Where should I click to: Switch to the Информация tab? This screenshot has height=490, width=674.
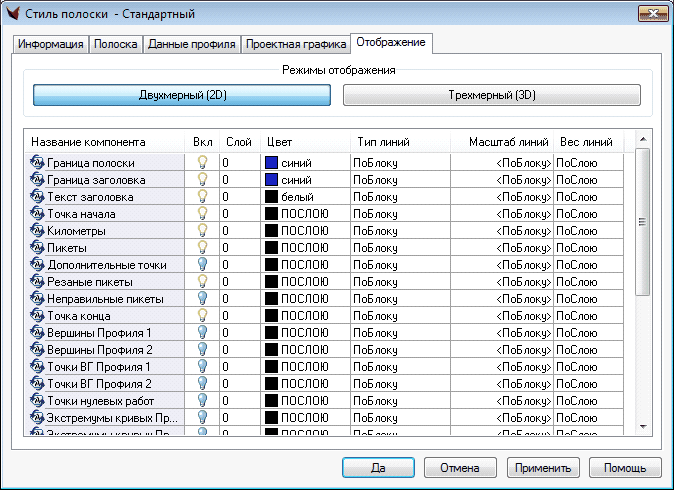pos(50,45)
